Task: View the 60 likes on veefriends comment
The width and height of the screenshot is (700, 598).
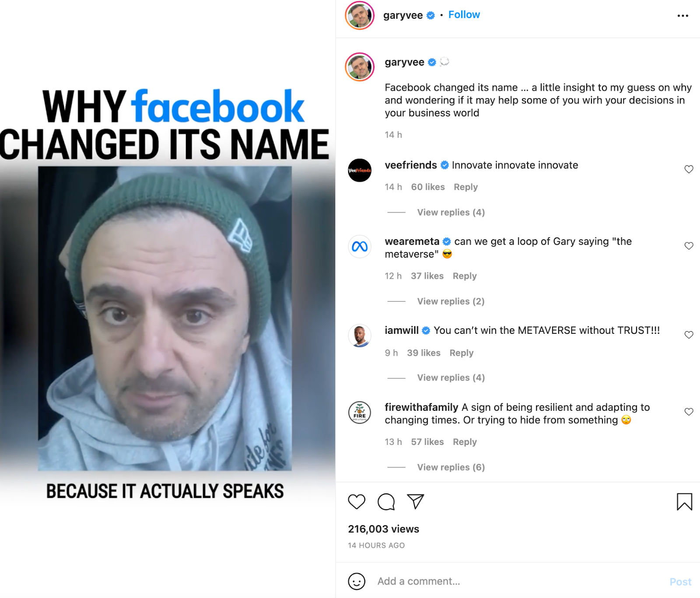Action: [427, 187]
